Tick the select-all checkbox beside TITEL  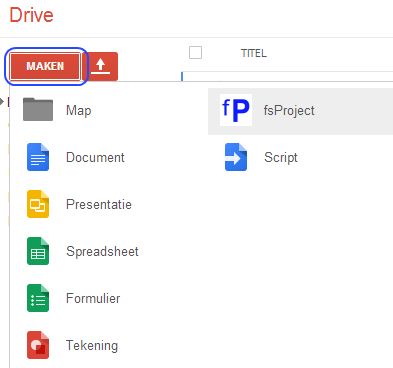point(195,53)
